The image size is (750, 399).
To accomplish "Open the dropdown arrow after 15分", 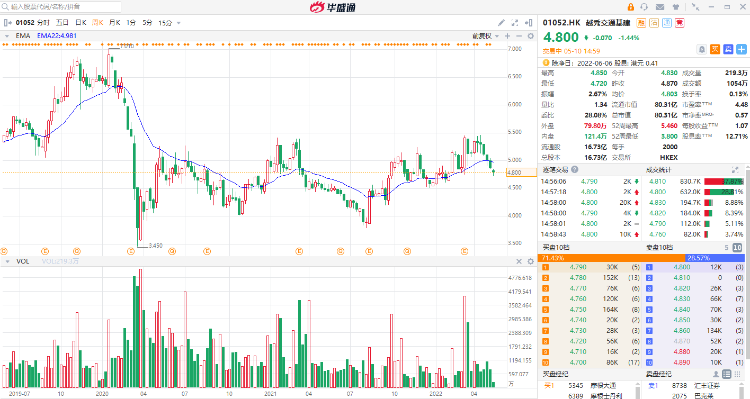I will coord(179,23).
